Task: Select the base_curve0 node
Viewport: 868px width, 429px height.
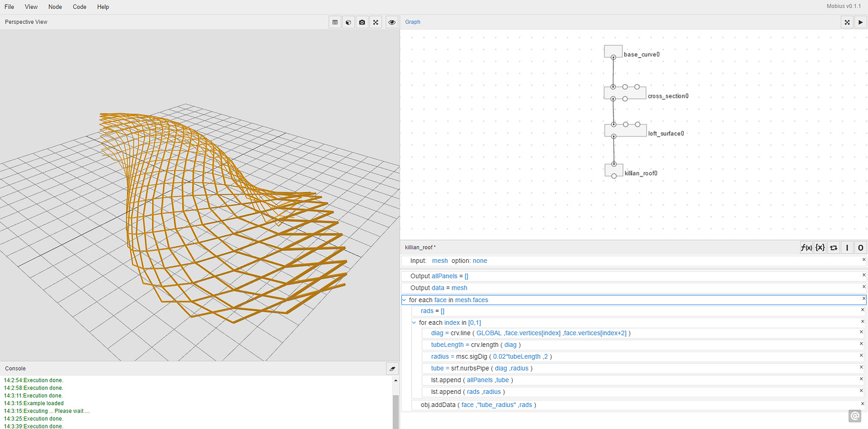Action: point(613,51)
